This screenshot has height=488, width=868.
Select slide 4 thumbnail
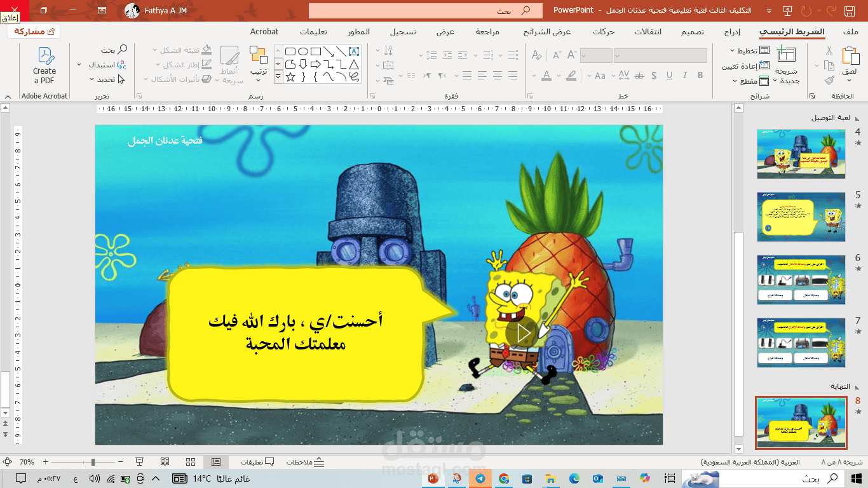click(x=801, y=154)
